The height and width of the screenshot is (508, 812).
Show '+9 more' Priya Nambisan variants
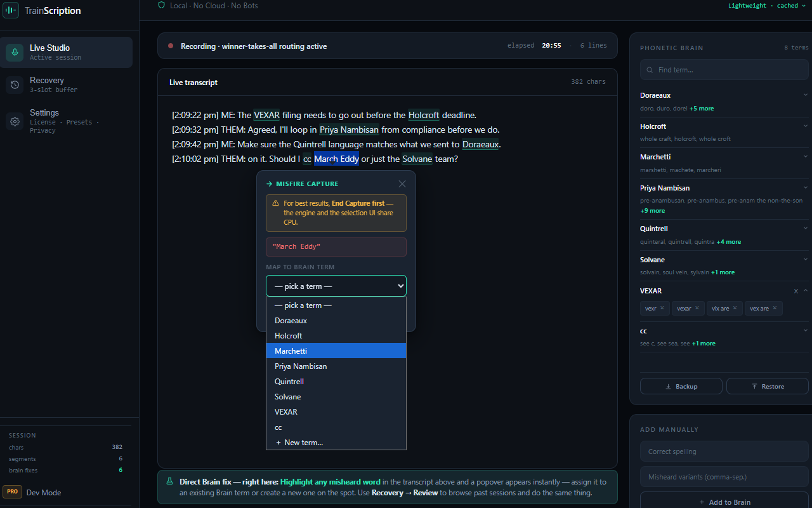tap(653, 211)
